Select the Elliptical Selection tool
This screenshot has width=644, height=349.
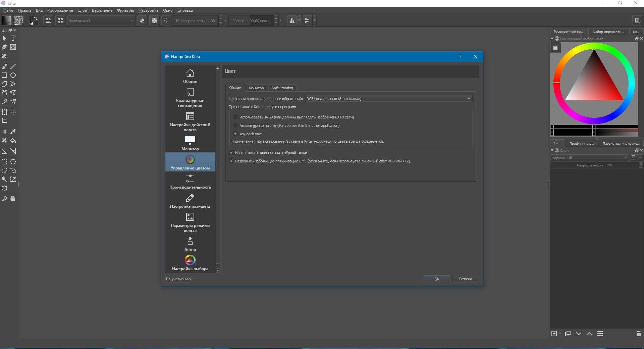(13, 162)
